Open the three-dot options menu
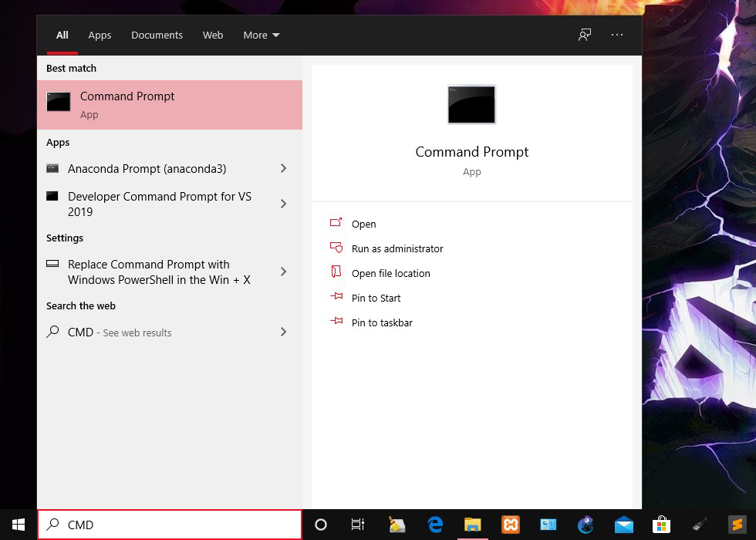756x540 pixels. pos(617,35)
